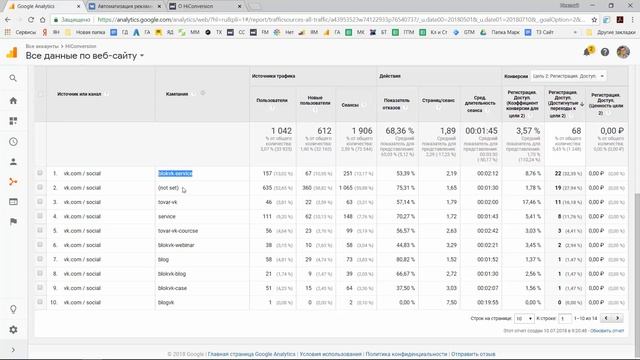Open Real-time reports clock icon
This screenshot has height=360, width=640.
coord(13,142)
